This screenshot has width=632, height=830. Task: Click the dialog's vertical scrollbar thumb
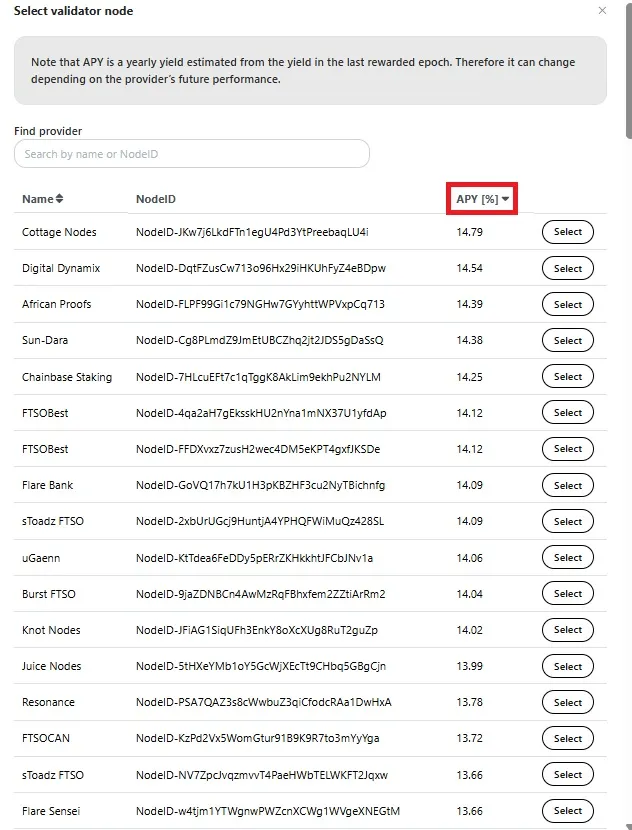pyautogui.click(x=629, y=71)
